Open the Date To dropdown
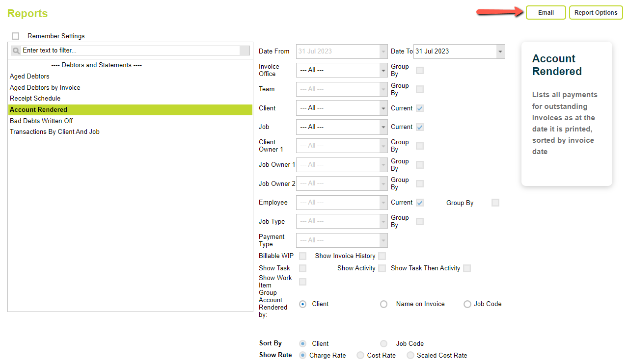The image size is (628, 364). point(499,51)
